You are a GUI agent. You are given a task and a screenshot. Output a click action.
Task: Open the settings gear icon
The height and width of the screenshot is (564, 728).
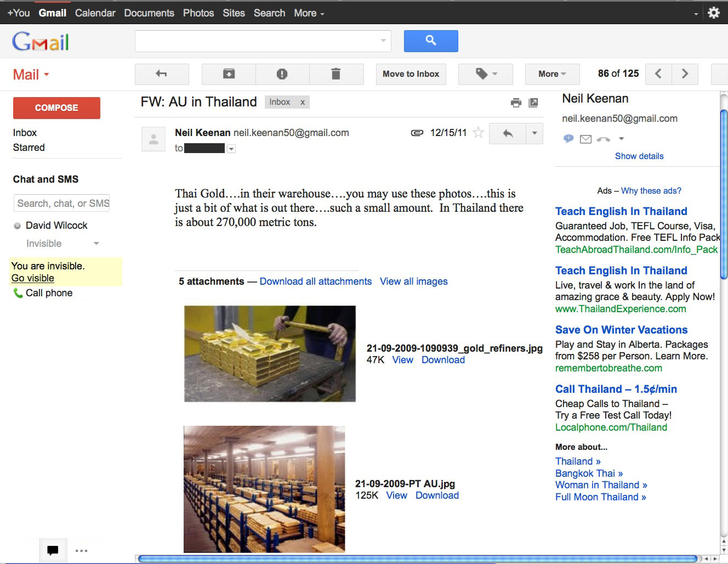[713, 13]
